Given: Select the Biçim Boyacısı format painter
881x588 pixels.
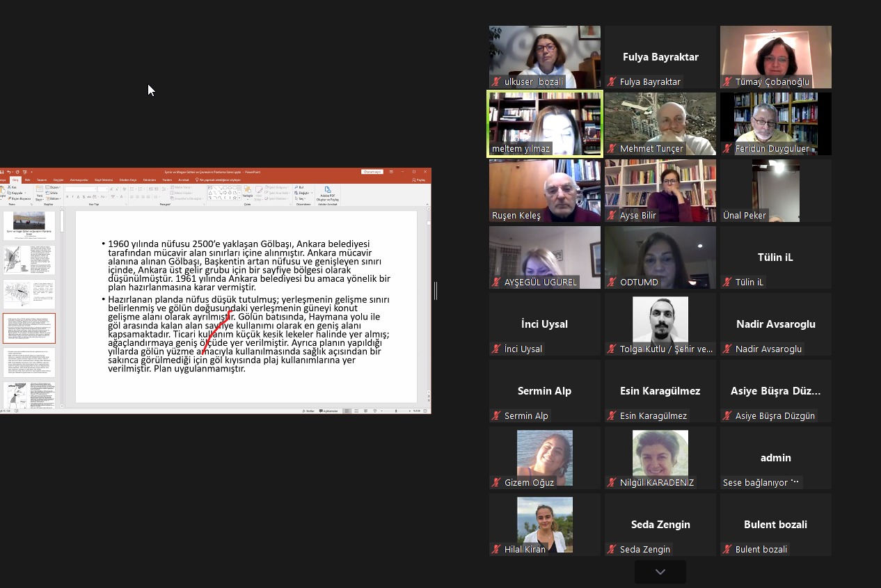Looking at the screenshot, I should point(19,198).
